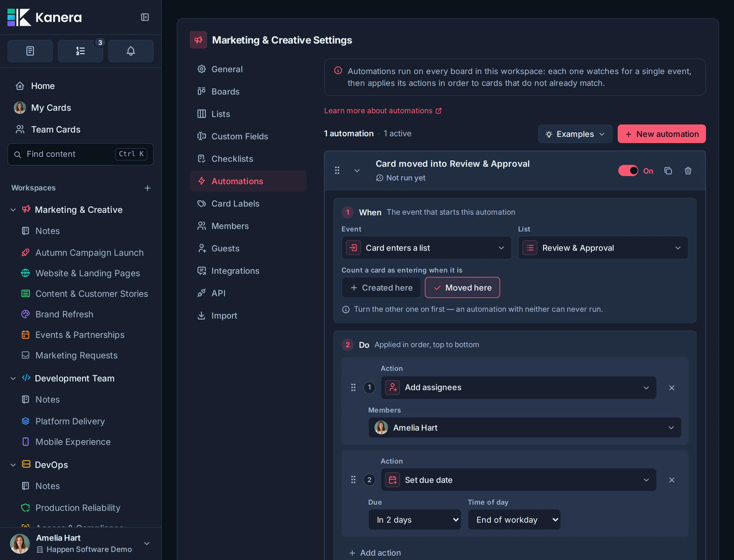Collapse the Marketing & Creative workspace
The height and width of the screenshot is (560, 734).
13,210
